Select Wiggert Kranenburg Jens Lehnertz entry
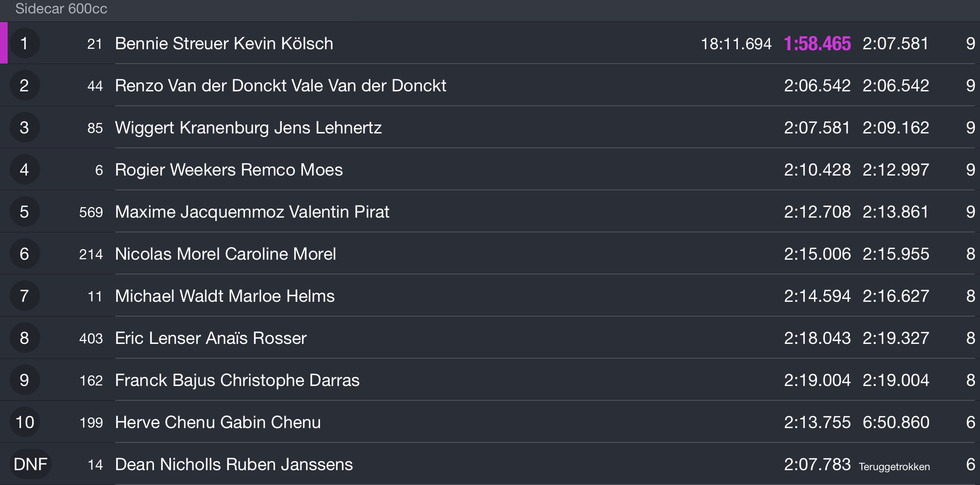 pos(490,127)
